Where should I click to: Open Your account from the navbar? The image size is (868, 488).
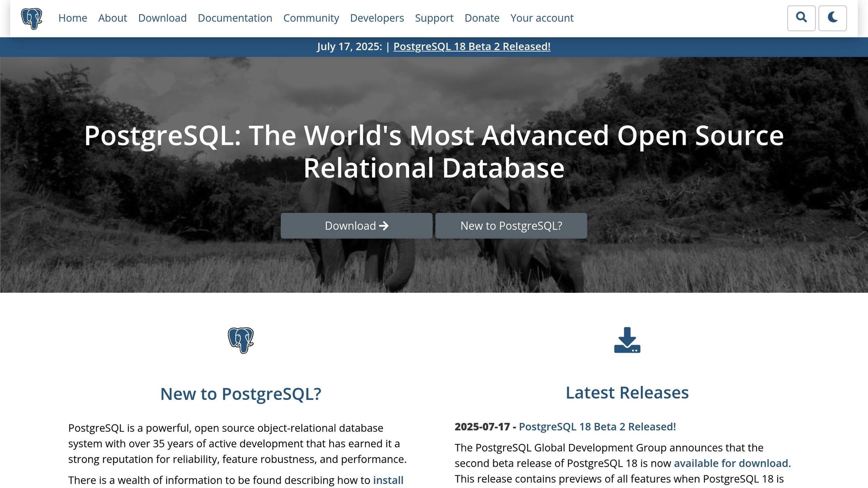[542, 18]
